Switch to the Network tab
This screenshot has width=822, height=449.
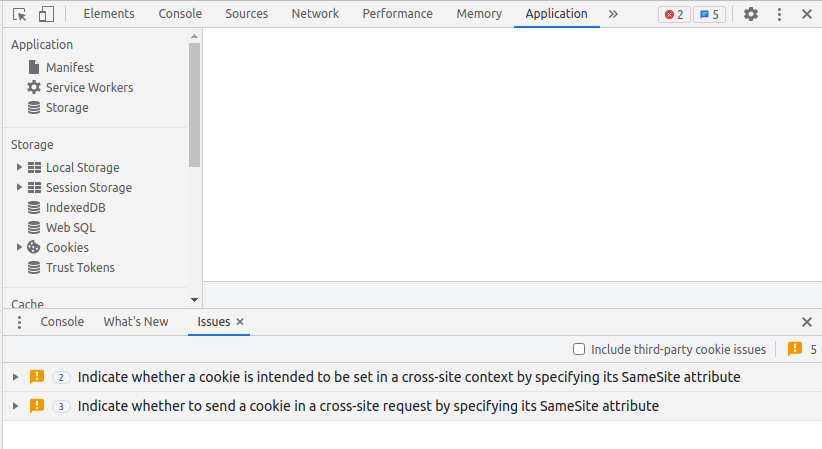point(315,14)
